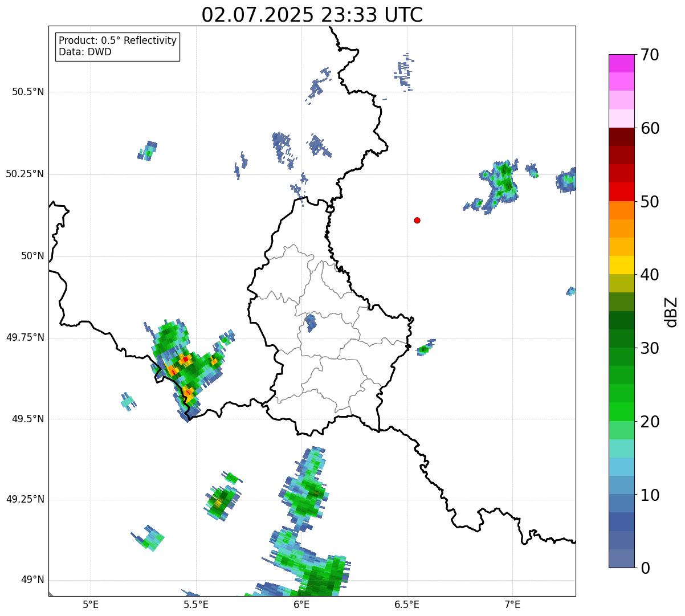Click the 50°N latitude label

coord(32,256)
